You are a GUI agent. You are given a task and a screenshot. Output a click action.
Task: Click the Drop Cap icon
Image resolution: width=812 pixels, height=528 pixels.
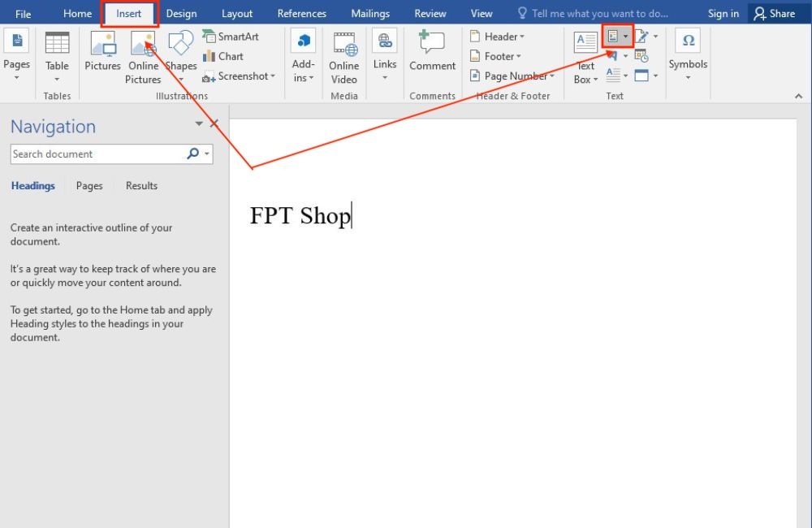[x=613, y=75]
